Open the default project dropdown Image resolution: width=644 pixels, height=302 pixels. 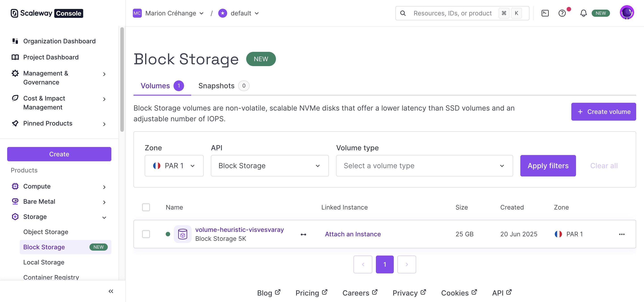[x=244, y=13]
